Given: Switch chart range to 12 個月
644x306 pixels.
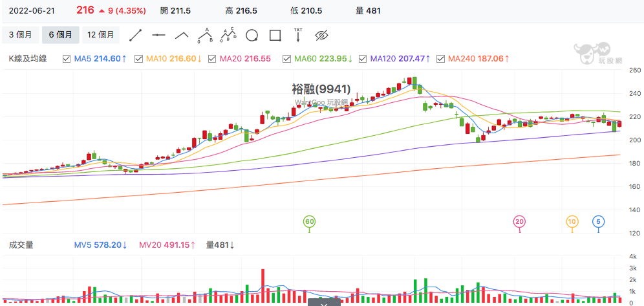Looking at the screenshot, I should (101, 35).
